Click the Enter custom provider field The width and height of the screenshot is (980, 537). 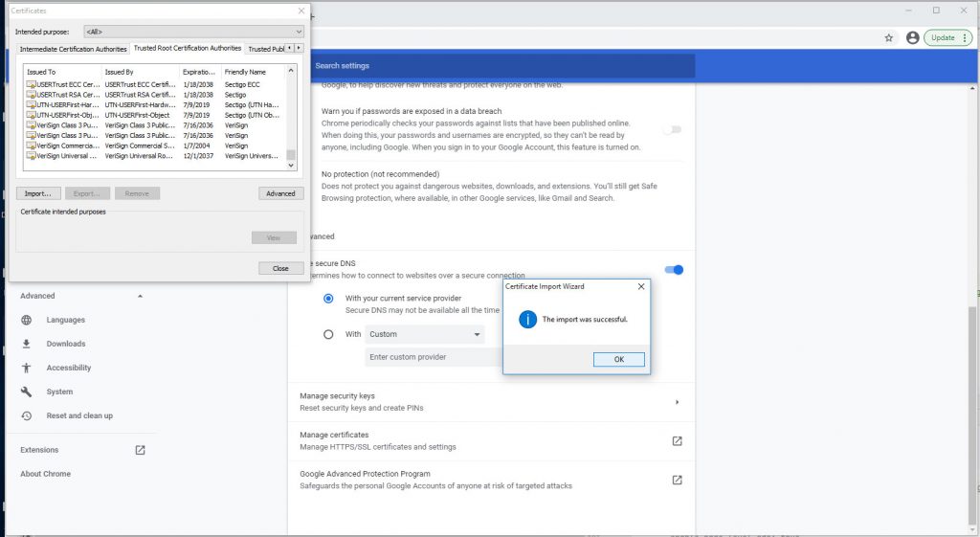[434, 358]
